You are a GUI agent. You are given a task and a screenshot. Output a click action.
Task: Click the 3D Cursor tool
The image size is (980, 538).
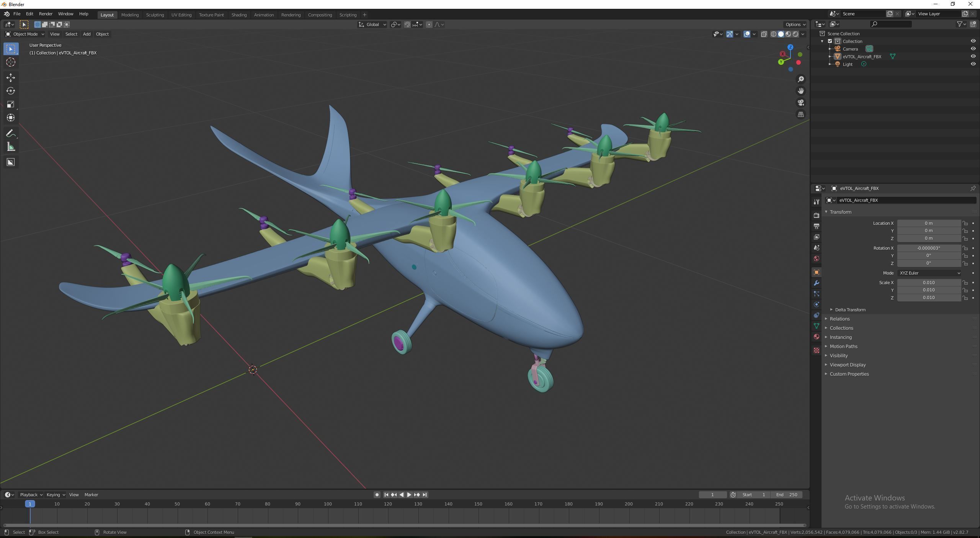point(11,62)
